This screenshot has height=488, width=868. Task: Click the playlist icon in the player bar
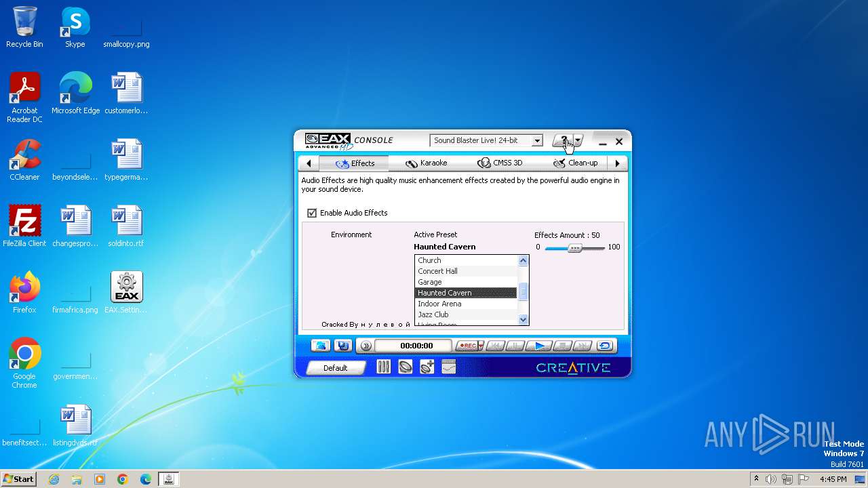[x=343, y=346]
